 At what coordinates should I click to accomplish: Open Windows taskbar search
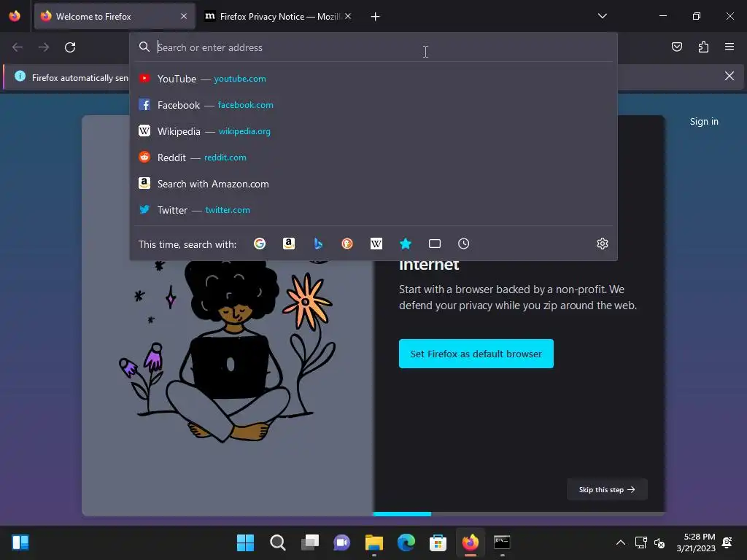click(x=278, y=542)
